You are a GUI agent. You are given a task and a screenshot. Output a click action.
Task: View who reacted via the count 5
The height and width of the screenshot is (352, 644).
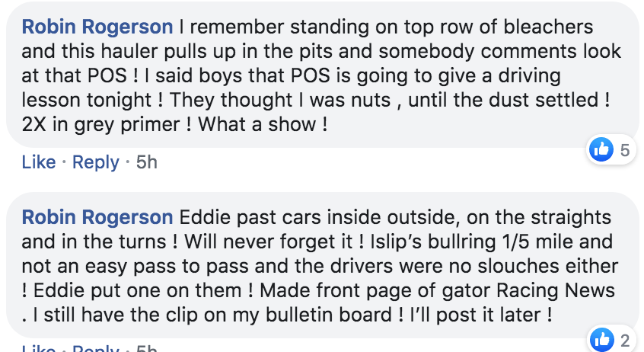click(x=625, y=150)
